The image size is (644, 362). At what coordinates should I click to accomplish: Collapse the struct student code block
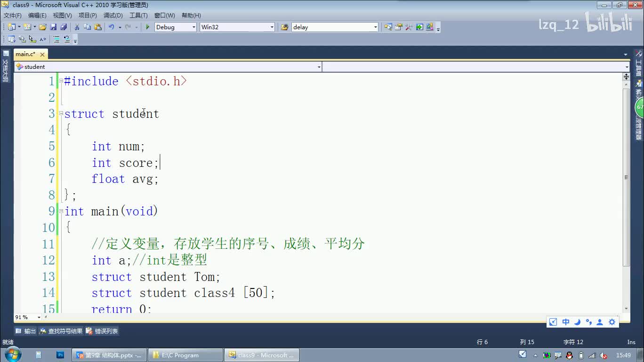click(x=61, y=114)
